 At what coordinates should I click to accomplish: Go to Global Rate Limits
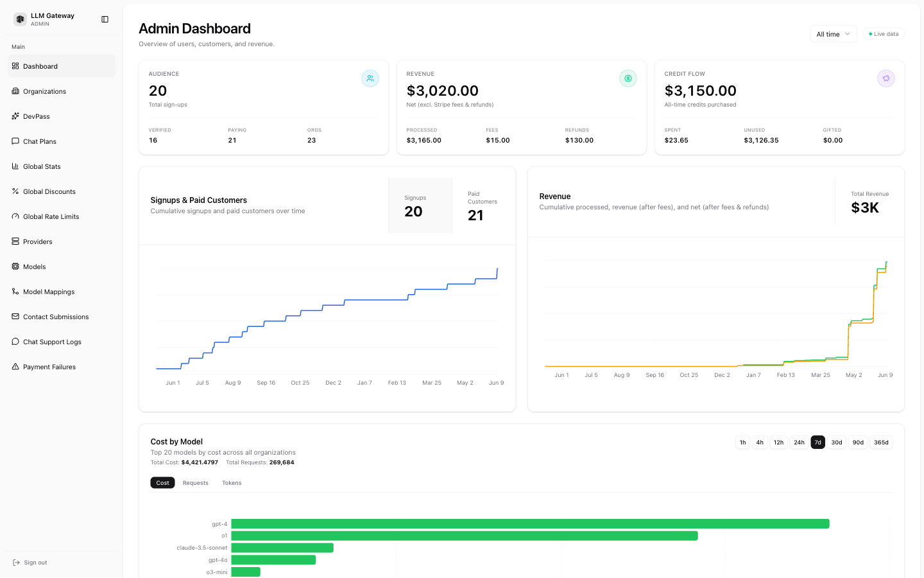pyautogui.click(x=62, y=216)
